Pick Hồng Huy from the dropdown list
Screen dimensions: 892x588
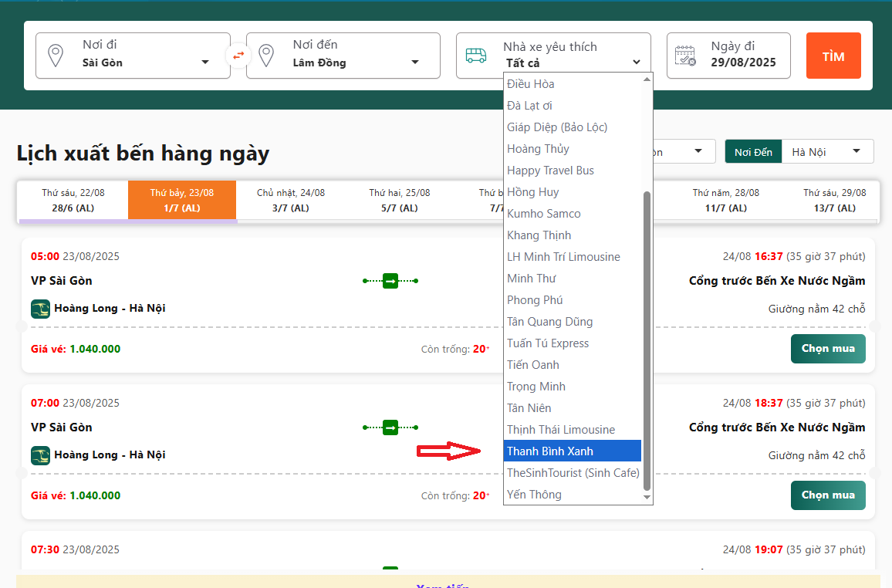(573, 192)
